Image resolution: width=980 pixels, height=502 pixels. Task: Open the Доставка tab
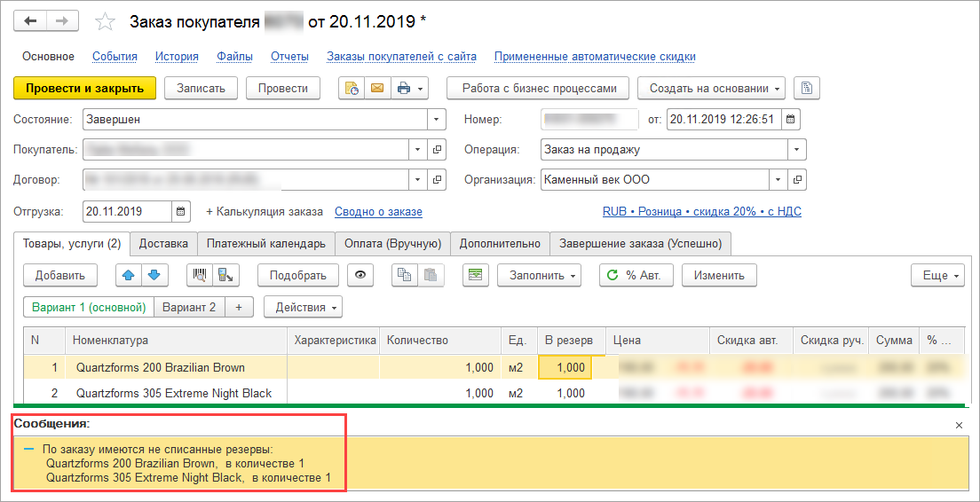click(x=163, y=243)
